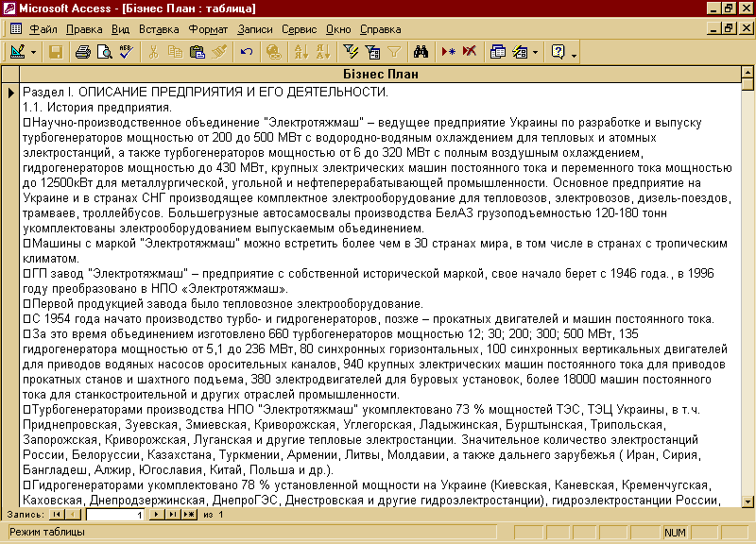Click the vertical scrollbar thumb
756x544 pixels.
pos(747,85)
